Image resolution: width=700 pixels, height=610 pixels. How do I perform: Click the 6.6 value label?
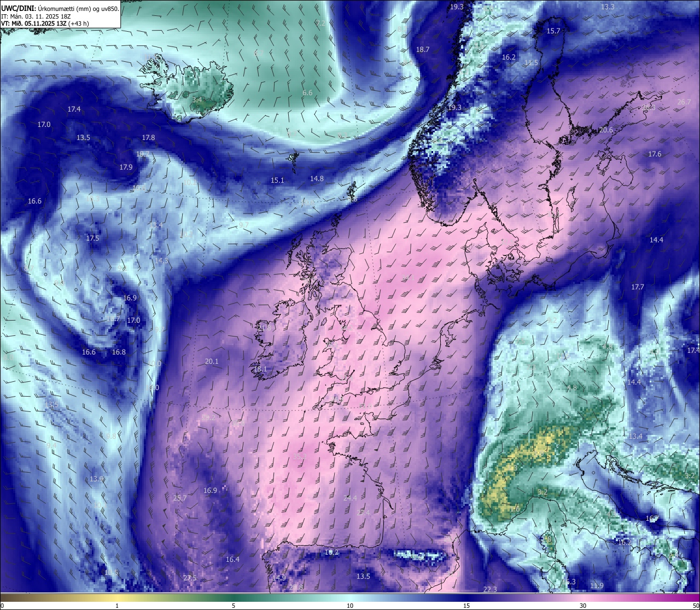[307, 92]
